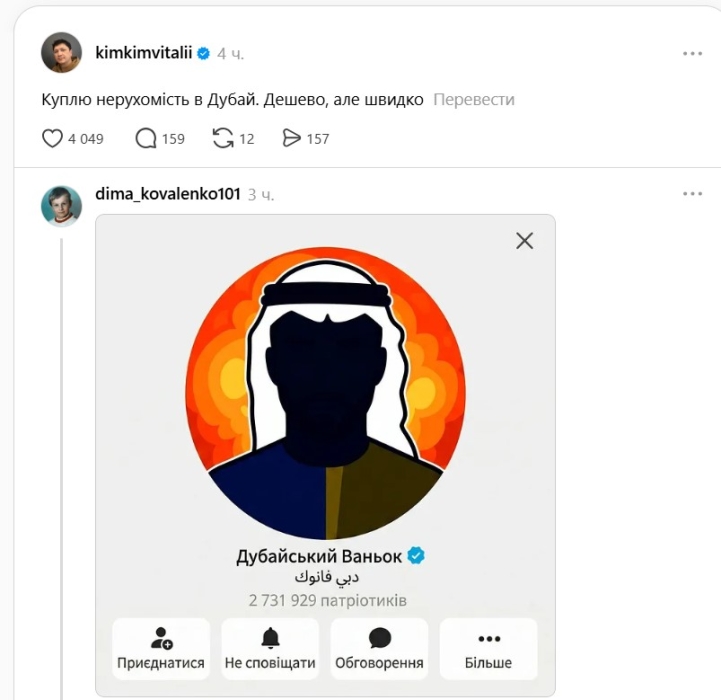Open the Дубайський Ваньок channel avatar image
The height and width of the screenshot is (700, 721).
tap(326, 392)
